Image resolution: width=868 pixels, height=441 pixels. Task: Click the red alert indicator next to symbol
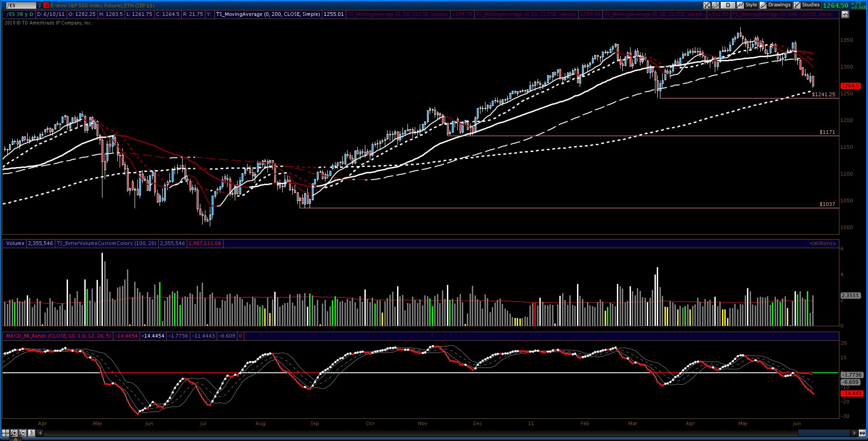tap(47, 5)
